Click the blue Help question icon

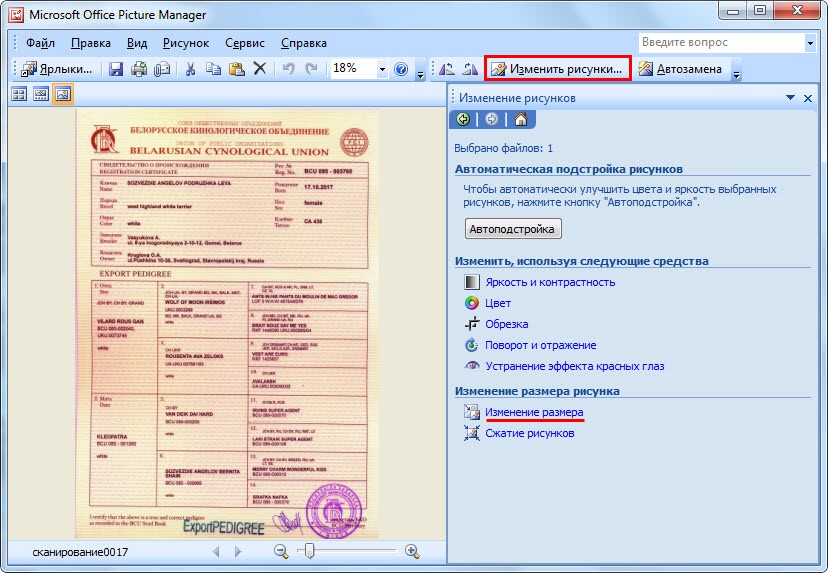[x=401, y=69]
